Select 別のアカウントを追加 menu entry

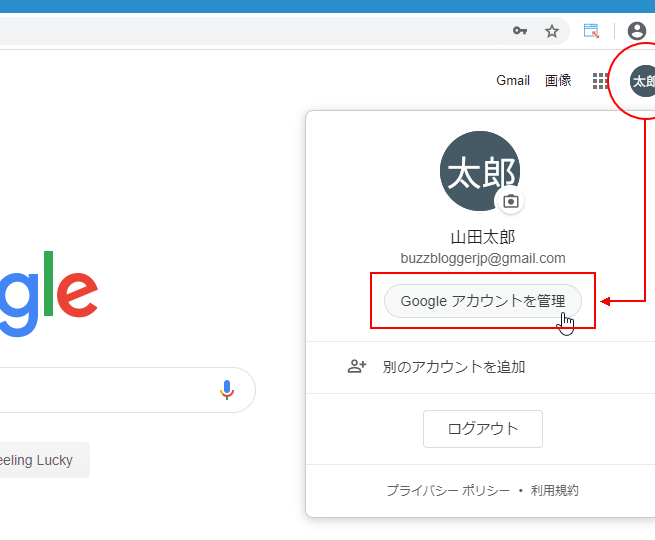pyautogui.click(x=480, y=367)
